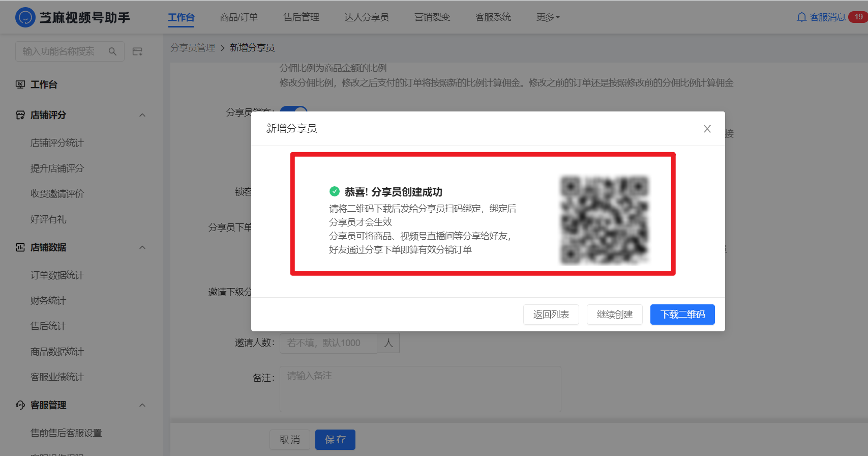This screenshot has height=456, width=868.
Task: Switch to the 工作台 top tab
Action: [181, 17]
